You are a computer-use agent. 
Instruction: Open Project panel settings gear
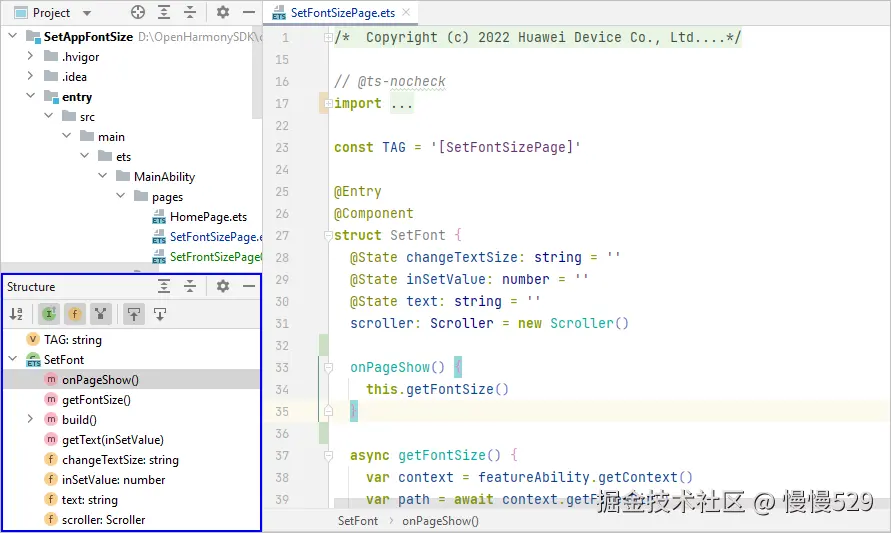point(223,12)
